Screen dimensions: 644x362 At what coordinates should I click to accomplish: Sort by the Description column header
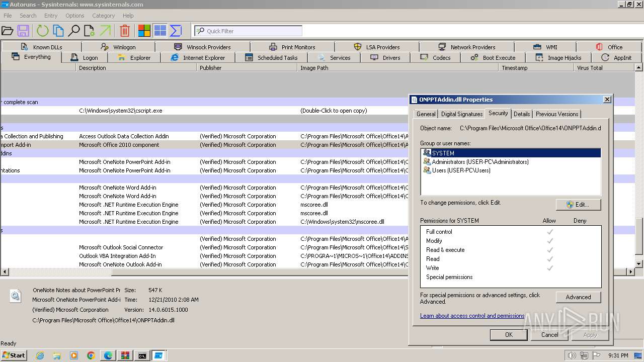(x=136, y=68)
